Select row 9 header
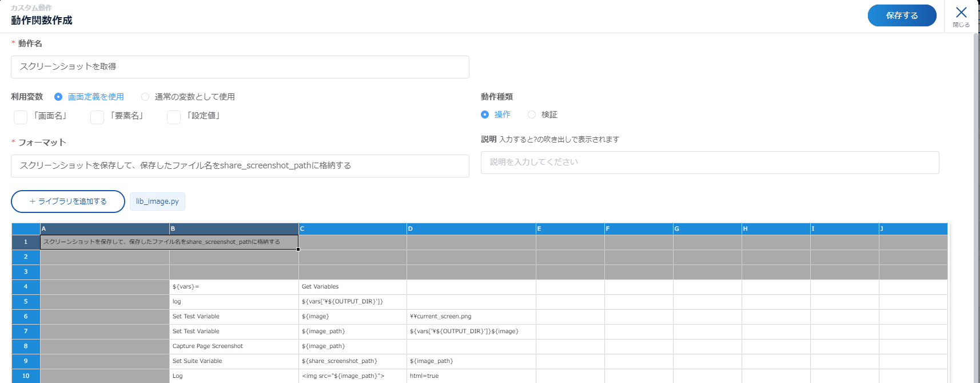 point(26,361)
